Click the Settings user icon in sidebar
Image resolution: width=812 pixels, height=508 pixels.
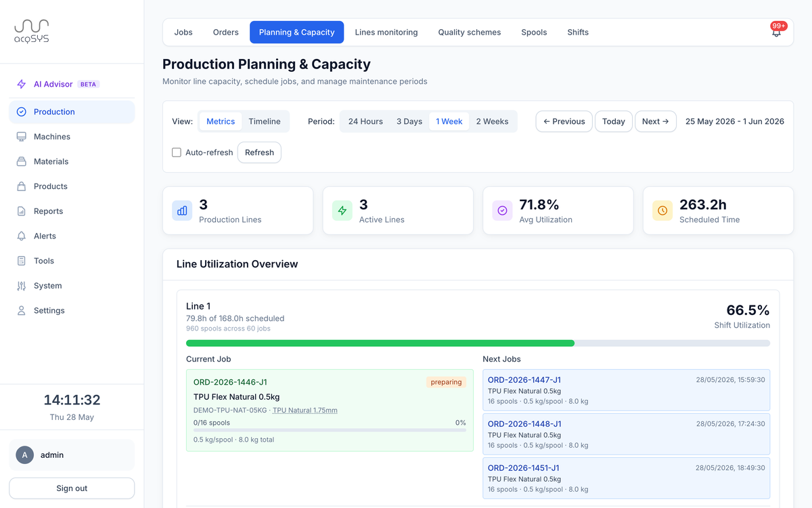[x=22, y=310]
